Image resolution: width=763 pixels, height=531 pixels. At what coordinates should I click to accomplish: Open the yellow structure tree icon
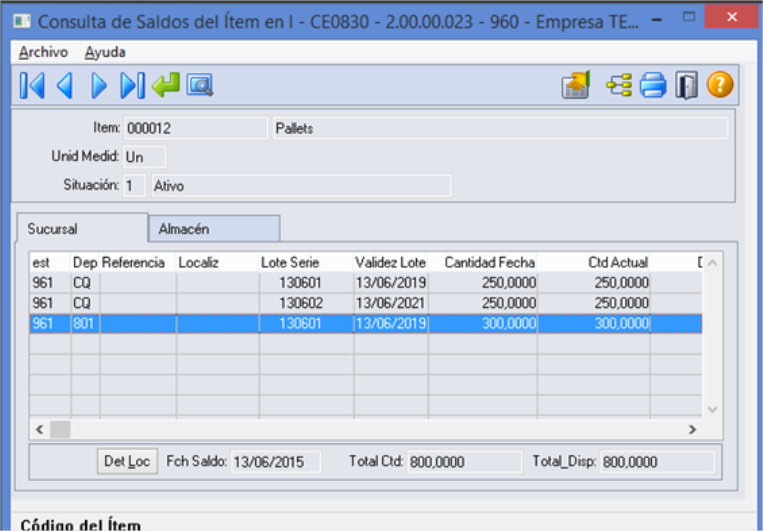pyautogui.click(x=619, y=85)
